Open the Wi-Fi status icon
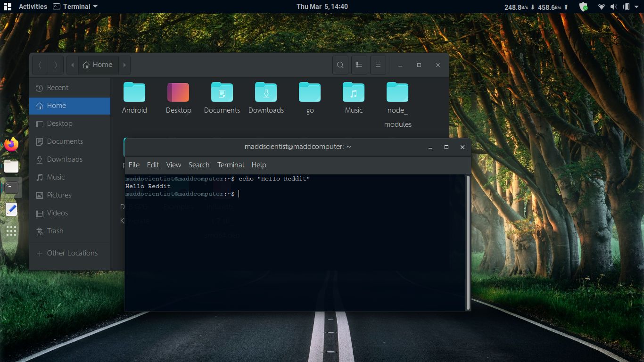 tap(602, 7)
